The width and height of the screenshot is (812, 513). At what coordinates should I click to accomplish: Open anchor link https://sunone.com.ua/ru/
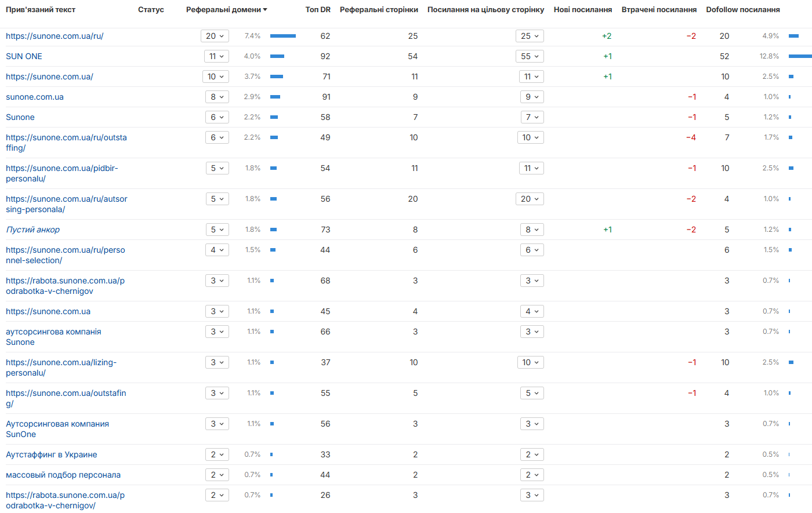coord(55,36)
